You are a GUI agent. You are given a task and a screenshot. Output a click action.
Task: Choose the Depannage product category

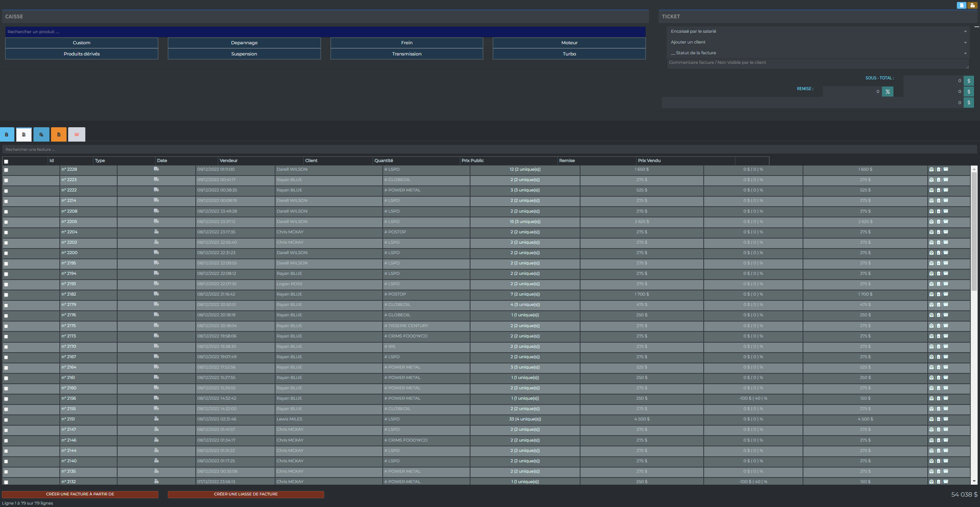pos(244,43)
